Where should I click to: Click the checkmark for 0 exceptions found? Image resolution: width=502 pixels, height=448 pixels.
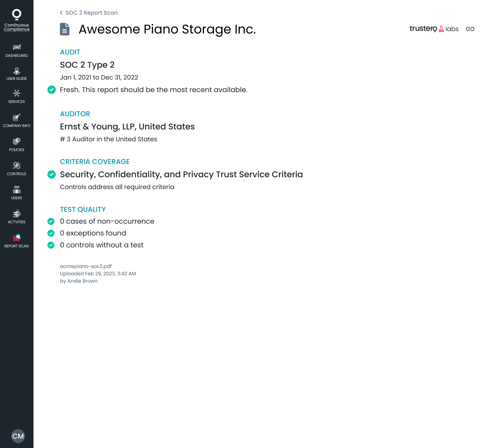point(51,233)
